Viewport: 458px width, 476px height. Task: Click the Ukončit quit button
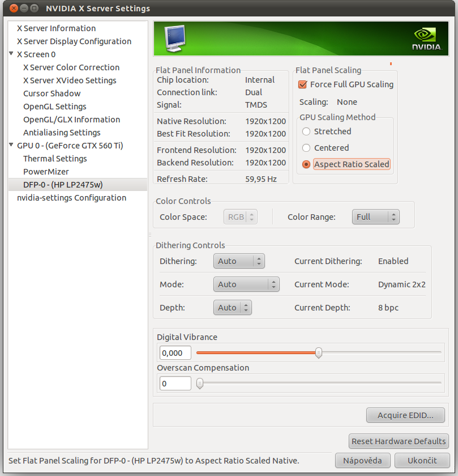[422, 461]
